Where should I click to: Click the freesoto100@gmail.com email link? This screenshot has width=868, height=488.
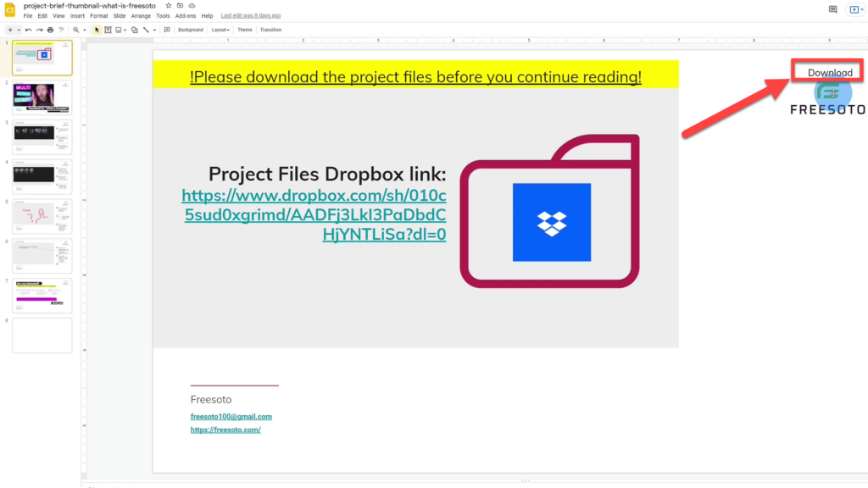coord(231,417)
